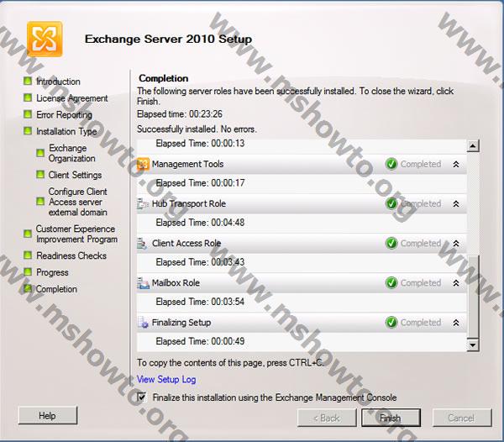The height and width of the screenshot is (442, 504).
Task: Click 'Elapsed Time: 00:03:54' text
Action: point(200,302)
